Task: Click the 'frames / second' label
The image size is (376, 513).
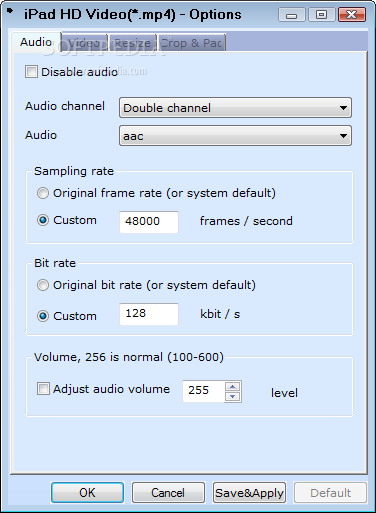Action: coord(246,221)
